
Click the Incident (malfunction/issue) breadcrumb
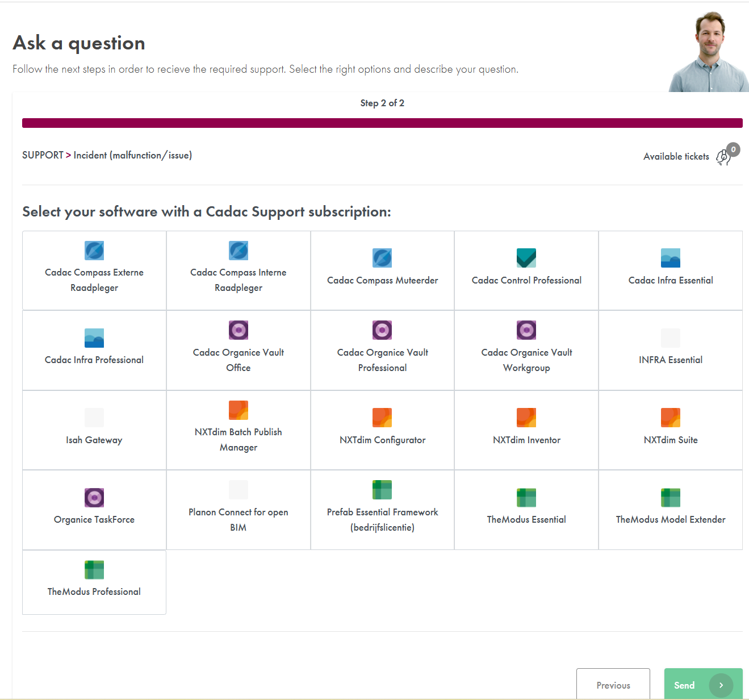133,155
